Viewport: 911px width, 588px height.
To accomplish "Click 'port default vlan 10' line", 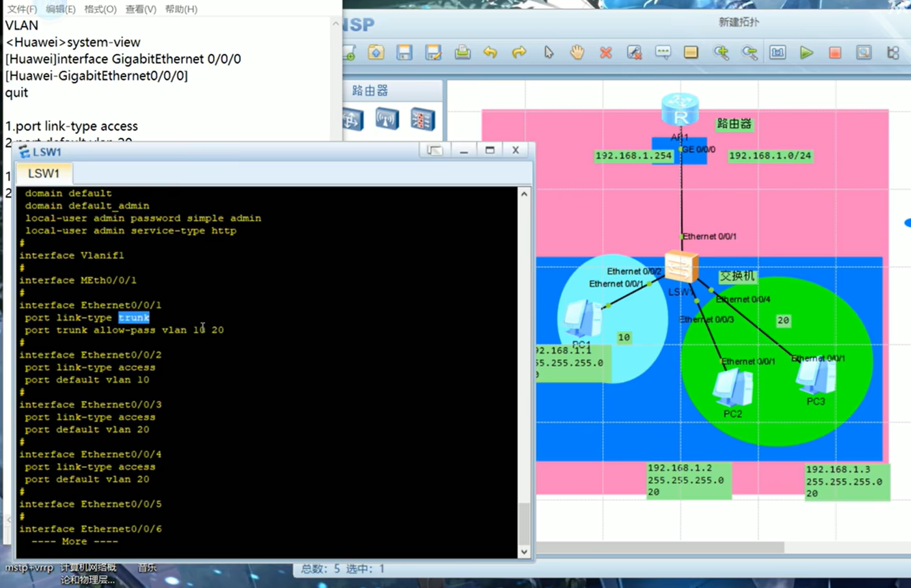I will (87, 380).
